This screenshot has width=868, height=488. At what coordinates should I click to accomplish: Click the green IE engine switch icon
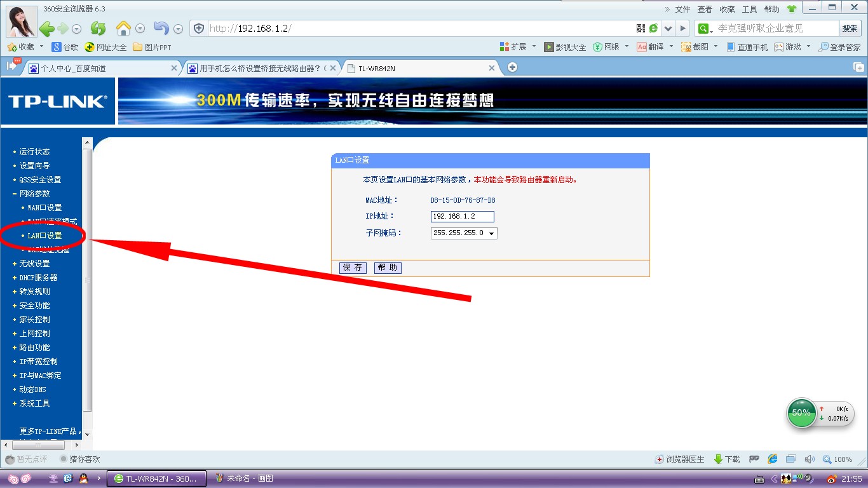(x=653, y=29)
